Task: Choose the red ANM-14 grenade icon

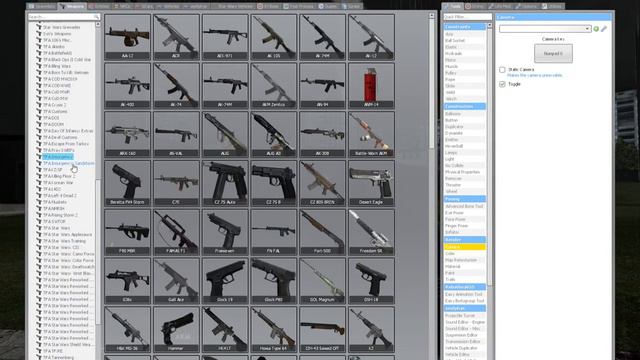Action: pyautogui.click(x=371, y=86)
